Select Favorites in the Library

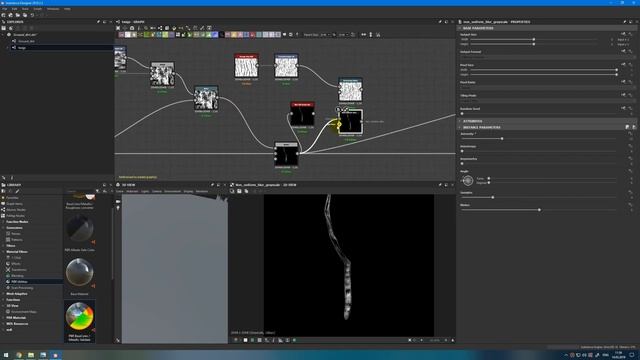(12, 198)
